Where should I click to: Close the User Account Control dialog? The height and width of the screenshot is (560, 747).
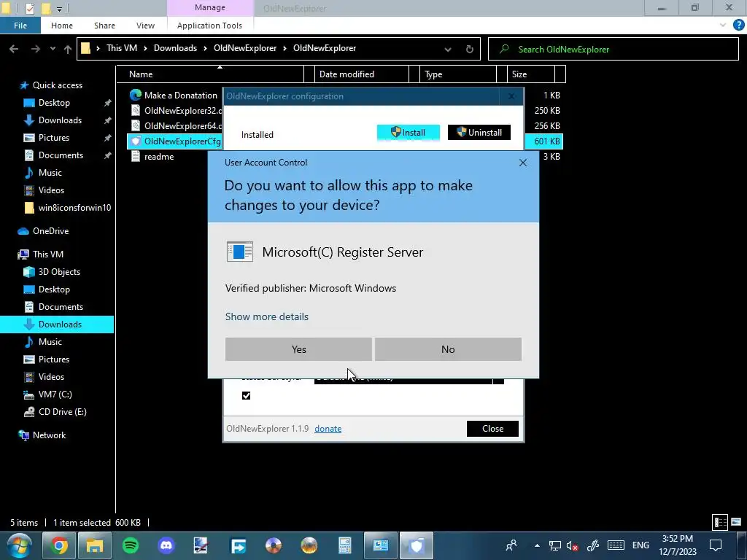[x=522, y=163]
